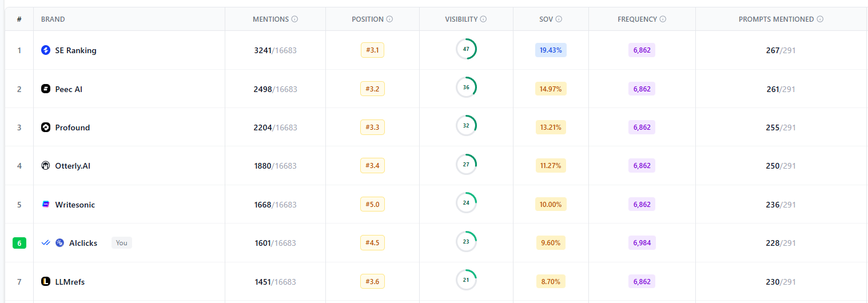Click the 1668/16683 mentions value
The image size is (868, 303).
[x=276, y=205]
